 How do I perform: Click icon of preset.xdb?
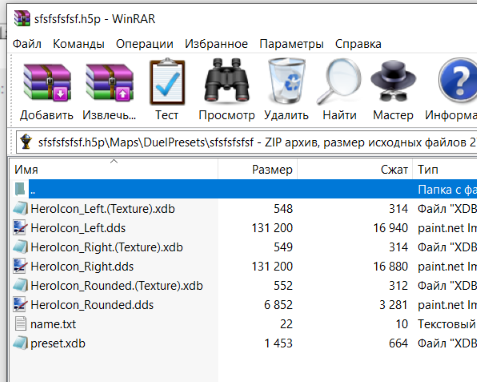click(x=21, y=343)
